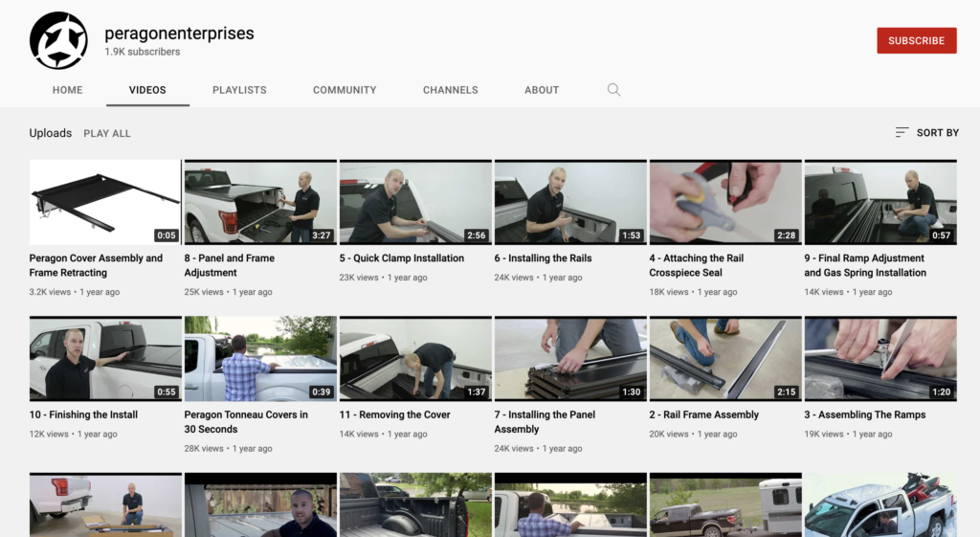The image size is (980, 537).
Task: Click title '3 - Assembling The Ramps'
Action: coord(865,414)
